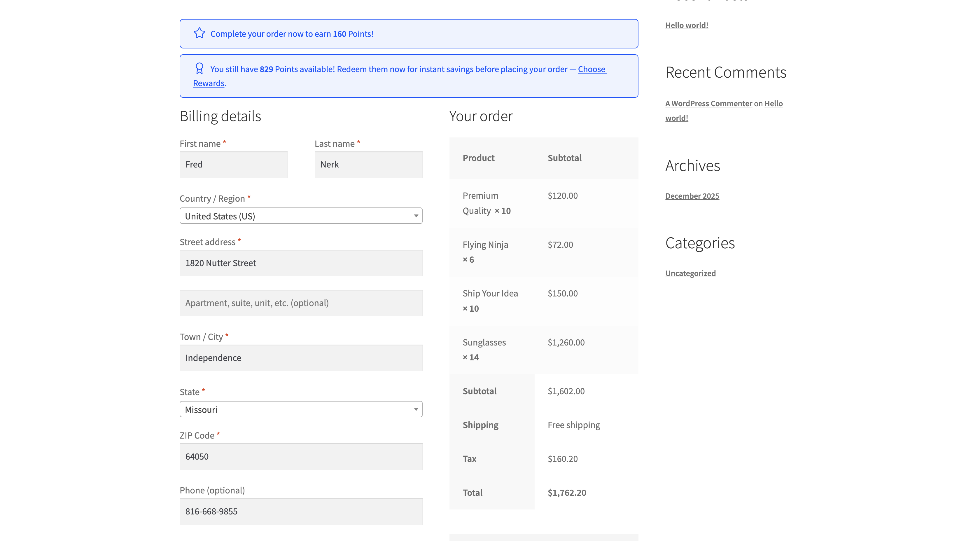
Task: Open the Uncategorized category link
Action: (690, 273)
